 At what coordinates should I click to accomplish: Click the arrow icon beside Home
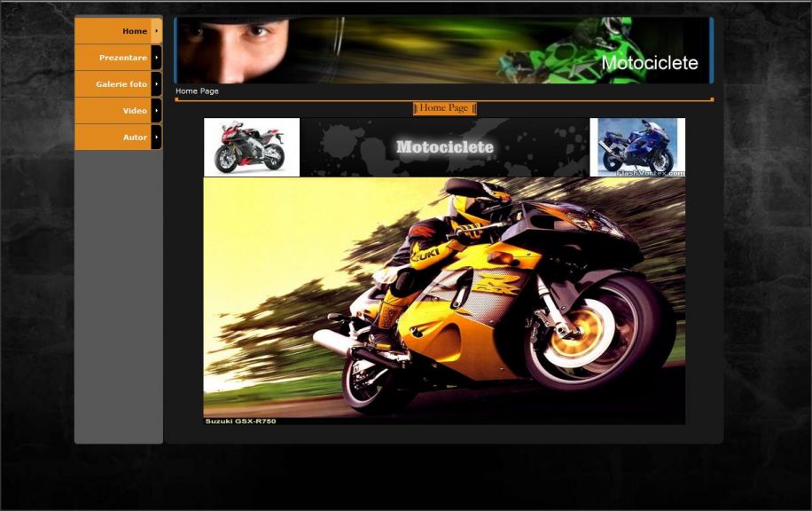pyautogui.click(x=157, y=31)
